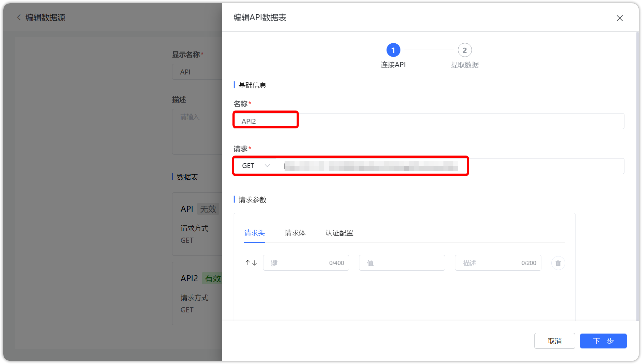Click the down arrow to reorder request header
642x364 pixels.
tap(254, 263)
